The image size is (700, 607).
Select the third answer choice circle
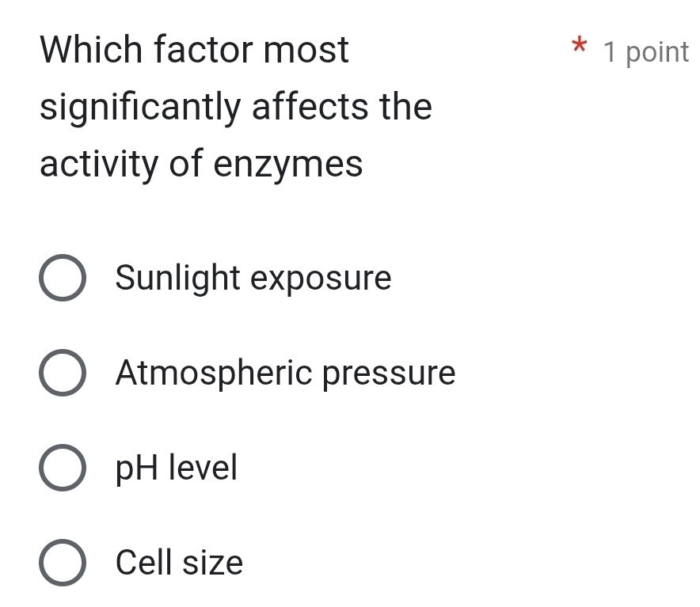click(x=62, y=468)
